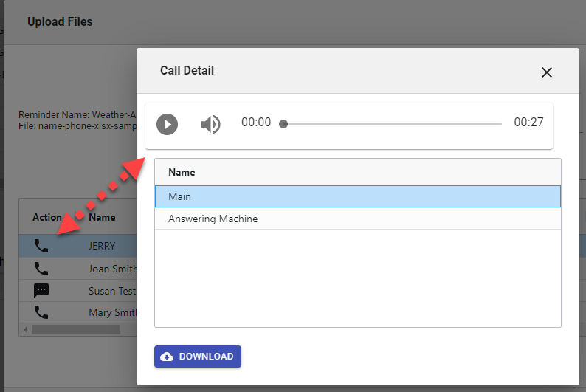Viewport: 586px width, 392px height.
Task: Play the call recording audio
Action: click(168, 124)
